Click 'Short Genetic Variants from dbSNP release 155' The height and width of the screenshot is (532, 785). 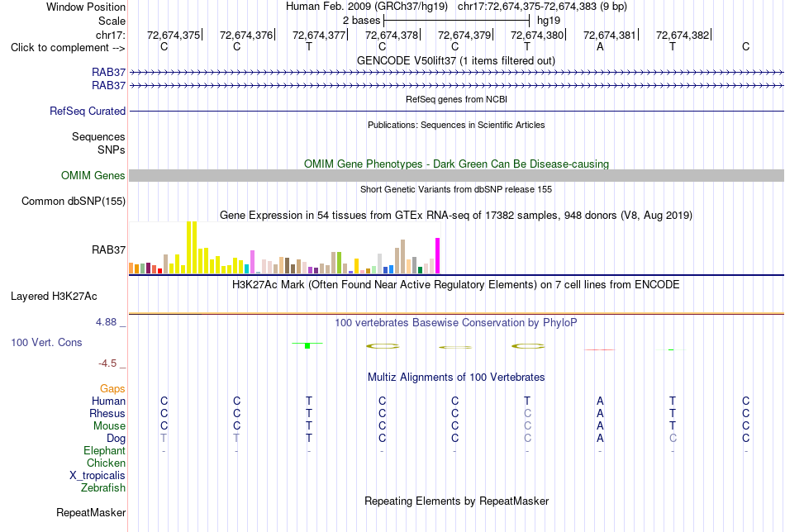point(456,189)
